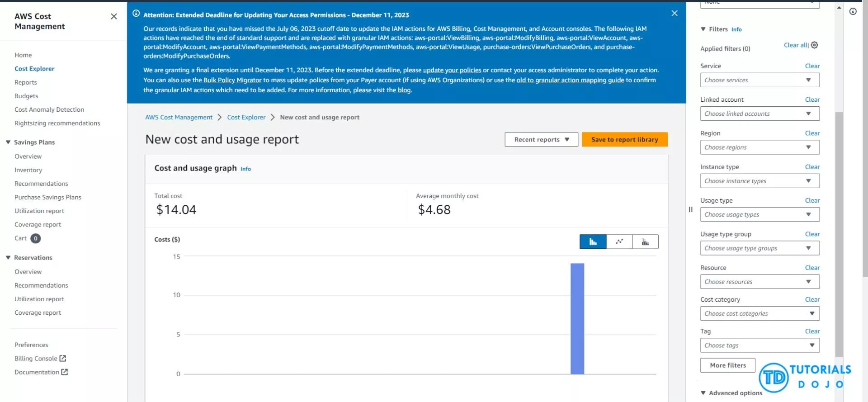Open Budgets in sidebar

pyautogui.click(x=26, y=96)
